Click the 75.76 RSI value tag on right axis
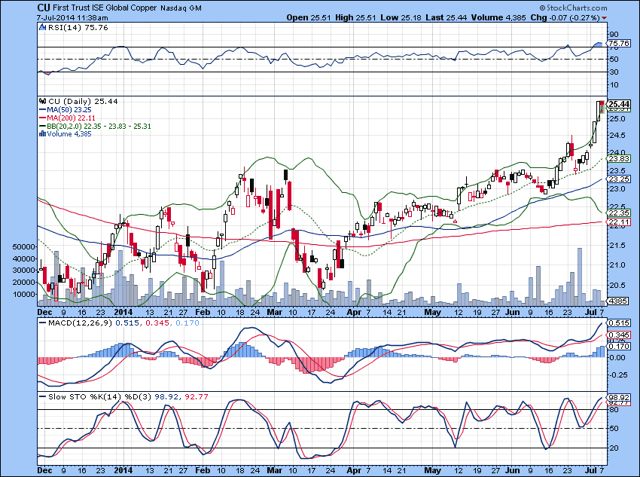This screenshot has height=477, width=640. 619,43
